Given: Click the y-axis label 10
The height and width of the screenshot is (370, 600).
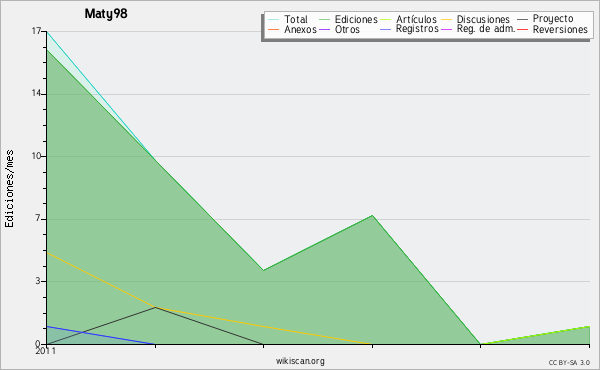Looking at the screenshot, I should [36, 156].
